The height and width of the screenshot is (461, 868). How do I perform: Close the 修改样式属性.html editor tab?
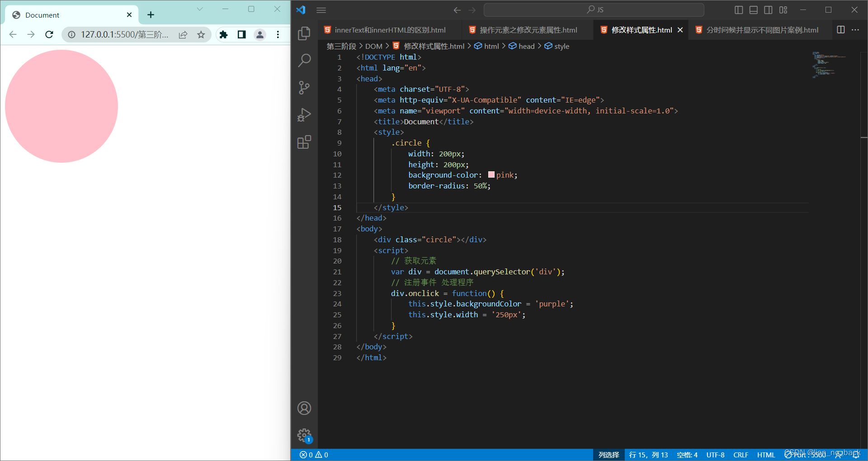[680, 30]
